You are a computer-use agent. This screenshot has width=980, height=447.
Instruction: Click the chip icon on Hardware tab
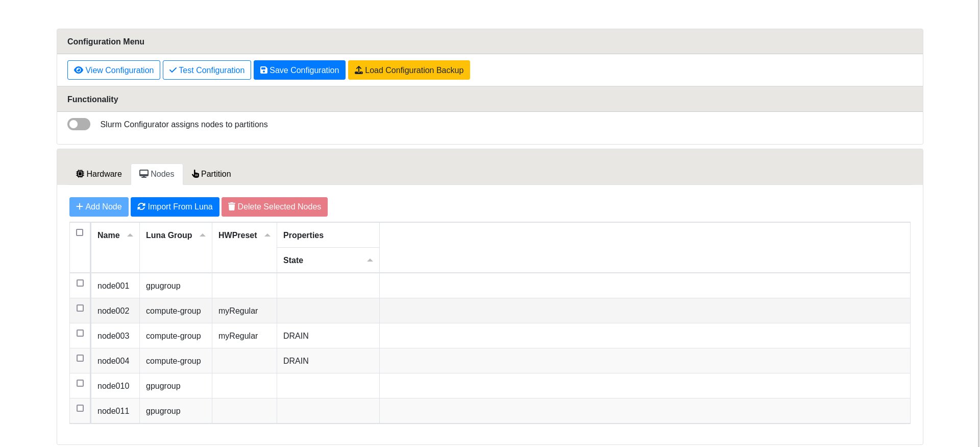(80, 174)
